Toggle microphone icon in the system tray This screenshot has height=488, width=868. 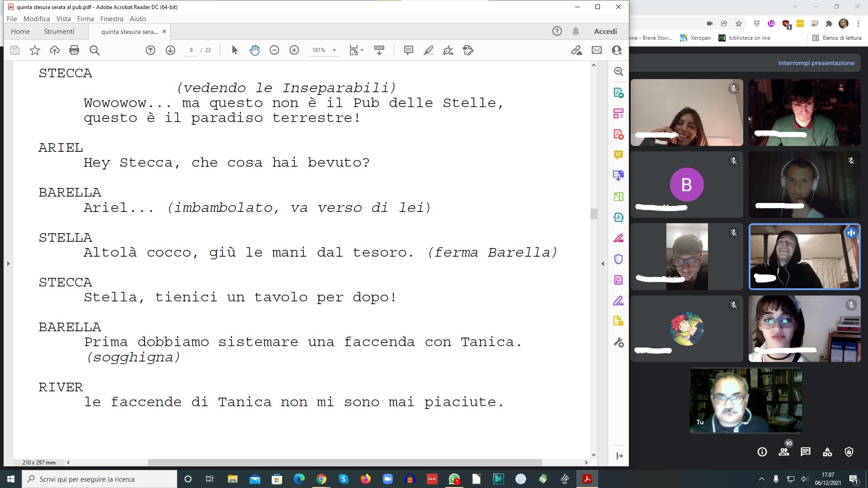coord(776,479)
